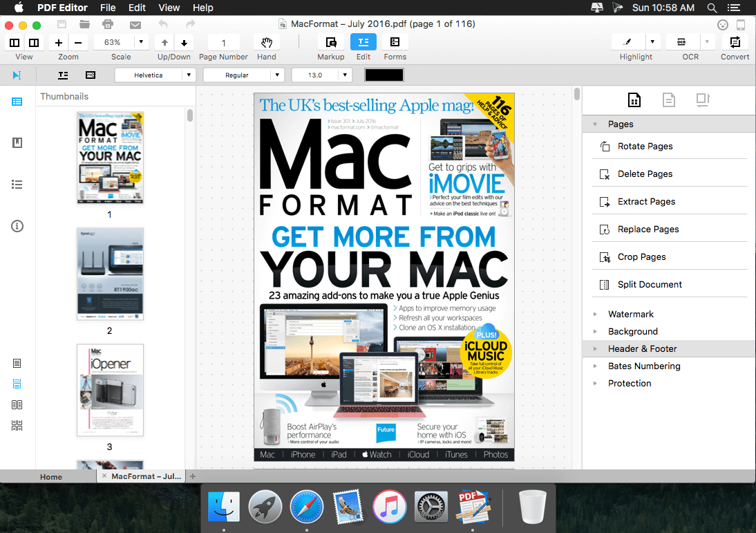Click the Redo arrow icon
Screen dimensions: 756x533
(x=191, y=24)
